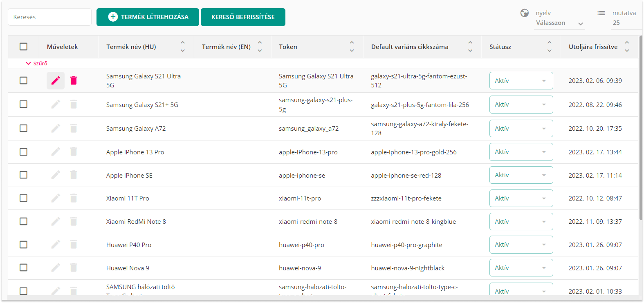This screenshot has height=303, width=644.
Task: Click the globe language icon
Action: tap(525, 13)
